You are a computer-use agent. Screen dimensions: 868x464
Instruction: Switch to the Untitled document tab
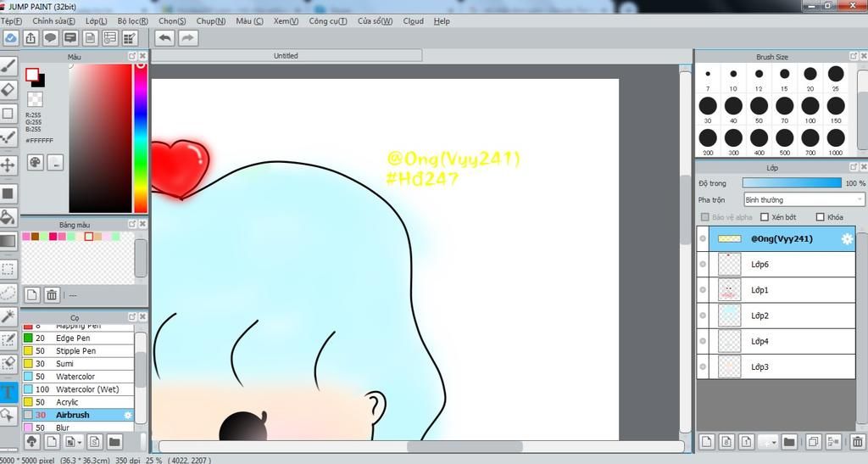[287, 55]
